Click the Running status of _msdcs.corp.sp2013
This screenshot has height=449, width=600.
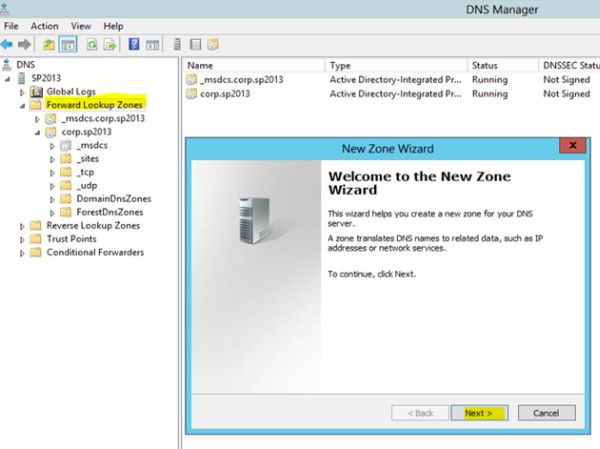pos(490,80)
